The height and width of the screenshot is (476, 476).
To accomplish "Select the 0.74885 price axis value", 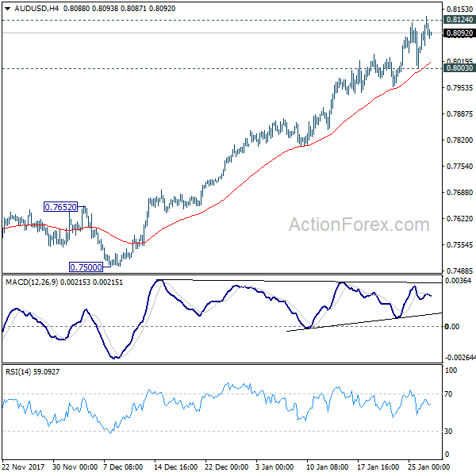I will (x=459, y=271).
